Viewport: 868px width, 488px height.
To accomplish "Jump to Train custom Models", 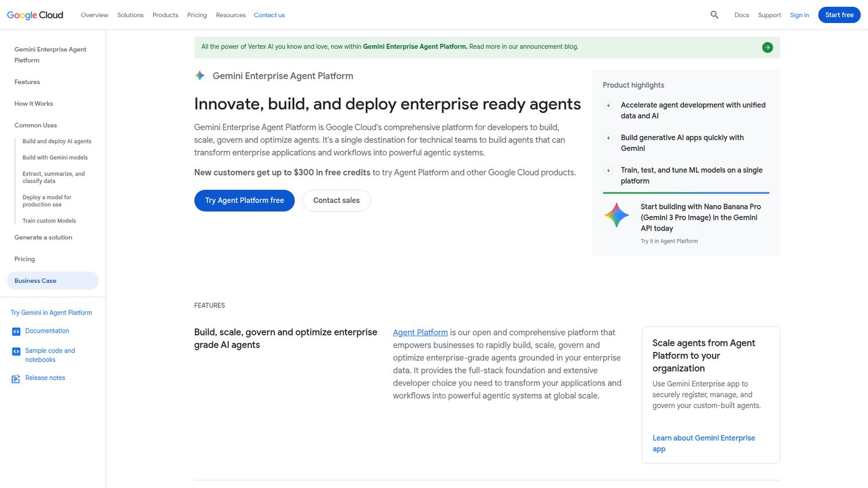I will (x=49, y=221).
